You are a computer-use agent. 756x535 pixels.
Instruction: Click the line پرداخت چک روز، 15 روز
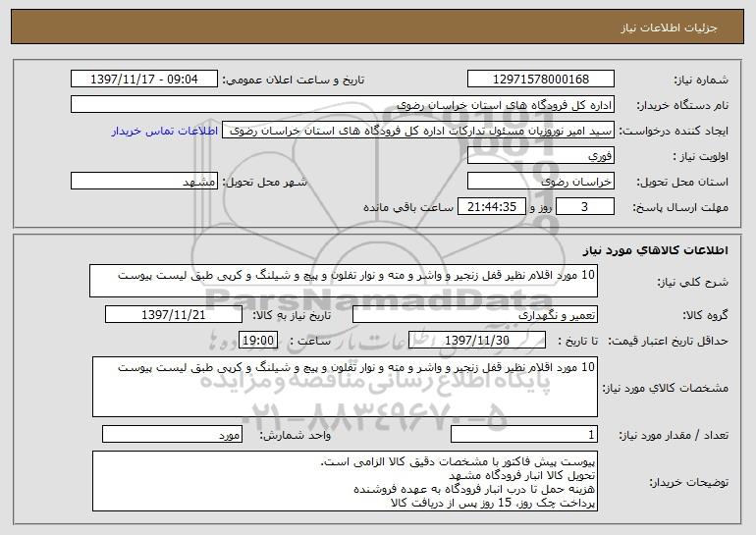click(493, 503)
